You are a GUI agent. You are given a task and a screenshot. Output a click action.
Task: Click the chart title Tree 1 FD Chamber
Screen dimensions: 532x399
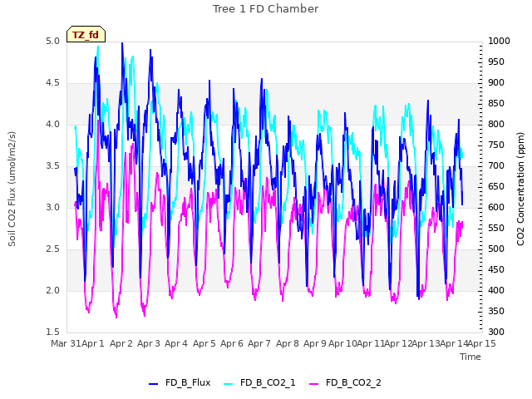click(x=266, y=9)
